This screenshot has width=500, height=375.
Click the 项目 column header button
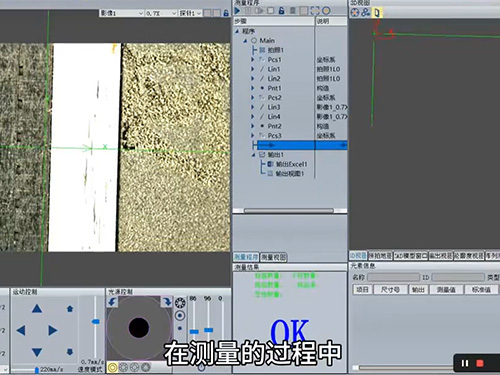[362, 290]
